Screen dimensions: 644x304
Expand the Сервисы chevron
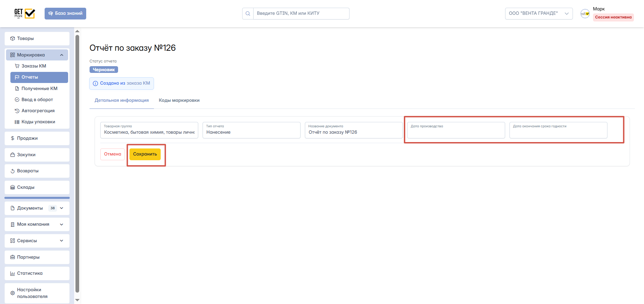(x=62, y=241)
